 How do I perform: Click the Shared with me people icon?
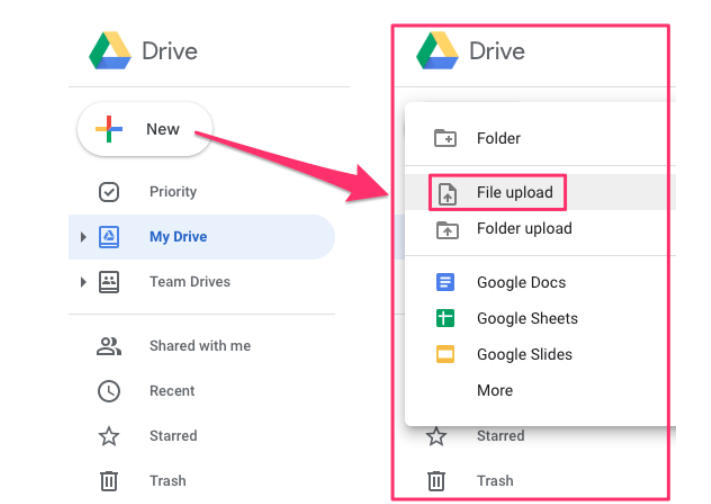click(x=109, y=346)
